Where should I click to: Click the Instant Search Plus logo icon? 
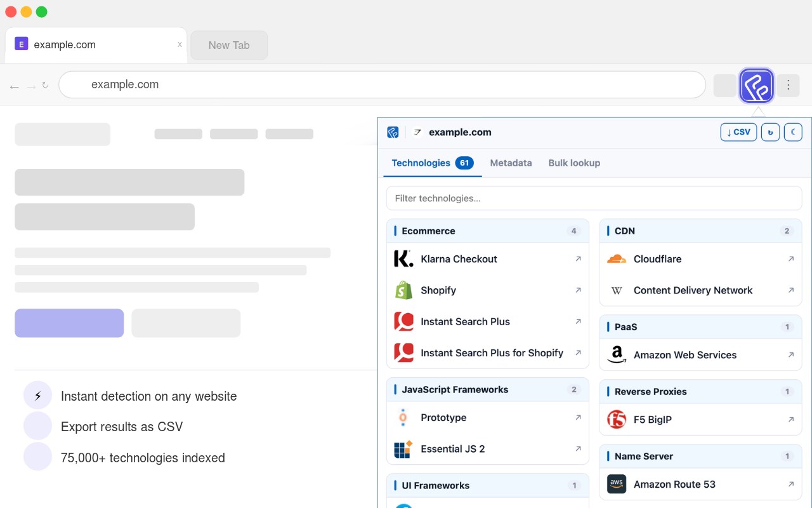(403, 321)
